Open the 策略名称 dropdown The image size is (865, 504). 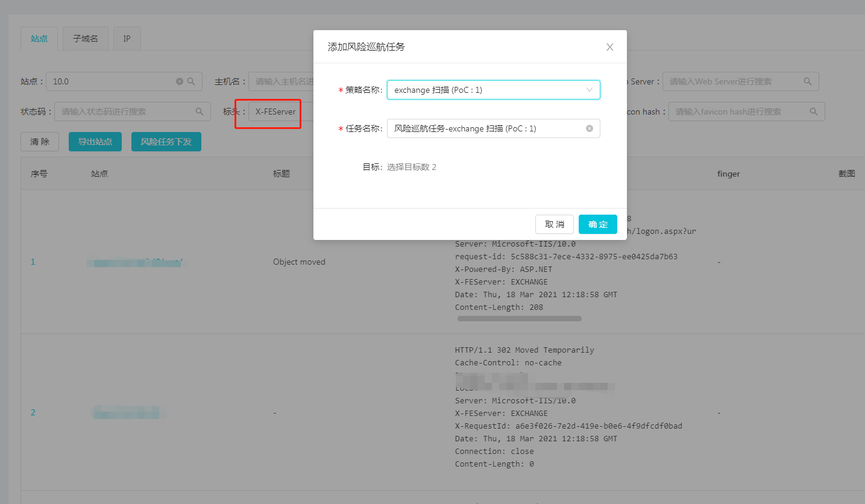click(x=493, y=90)
